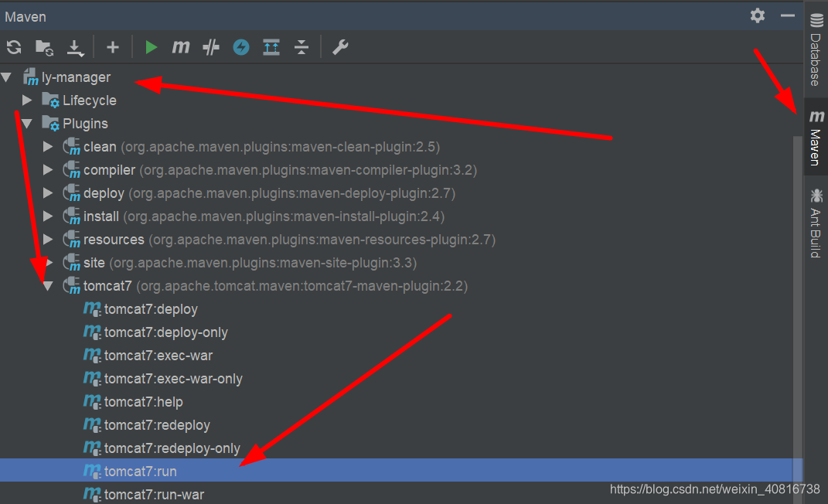The height and width of the screenshot is (504, 828).
Task: Collapse the ly-manager project node
Action: 6,77
